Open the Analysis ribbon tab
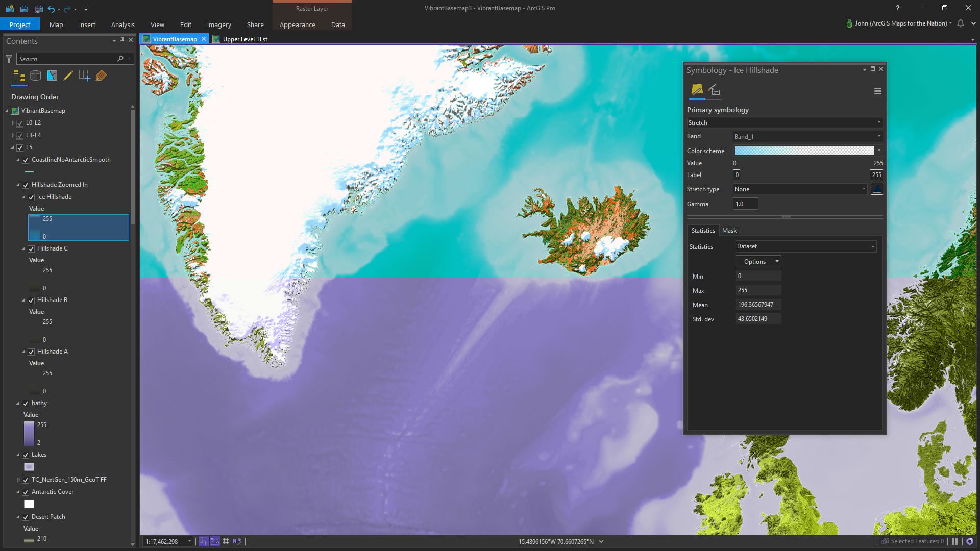The height and width of the screenshot is (551, 980). pos(122,24)
